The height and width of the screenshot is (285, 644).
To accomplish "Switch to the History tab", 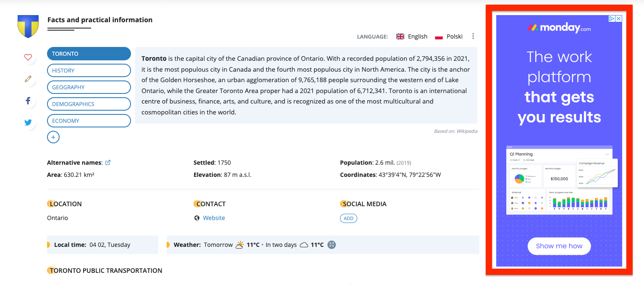I will pos(89,70).
